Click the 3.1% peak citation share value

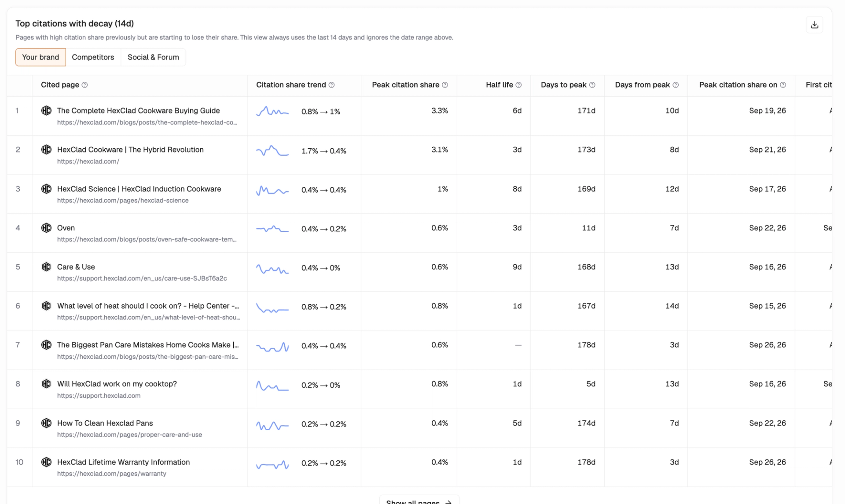point(440,150)
